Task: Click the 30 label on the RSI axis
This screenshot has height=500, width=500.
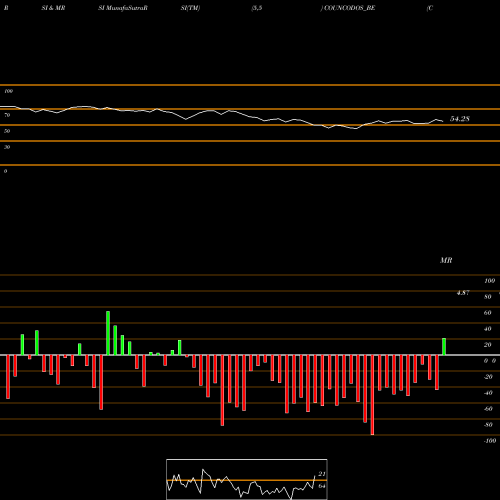Action: coord(7,147)
